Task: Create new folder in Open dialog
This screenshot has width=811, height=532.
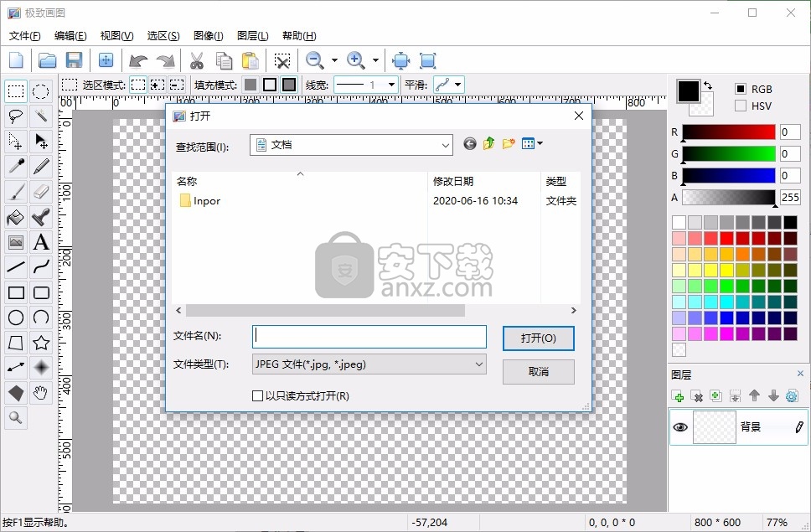Action: coord(509,144)
